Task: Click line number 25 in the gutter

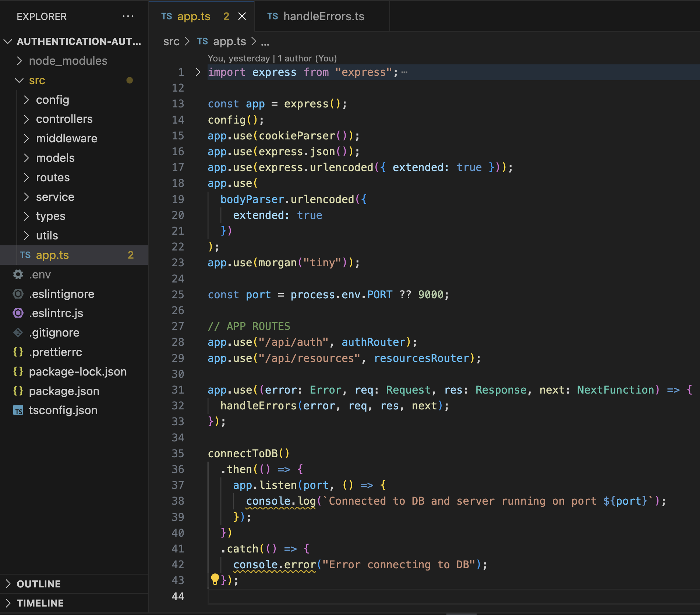Action: (178, 295)
